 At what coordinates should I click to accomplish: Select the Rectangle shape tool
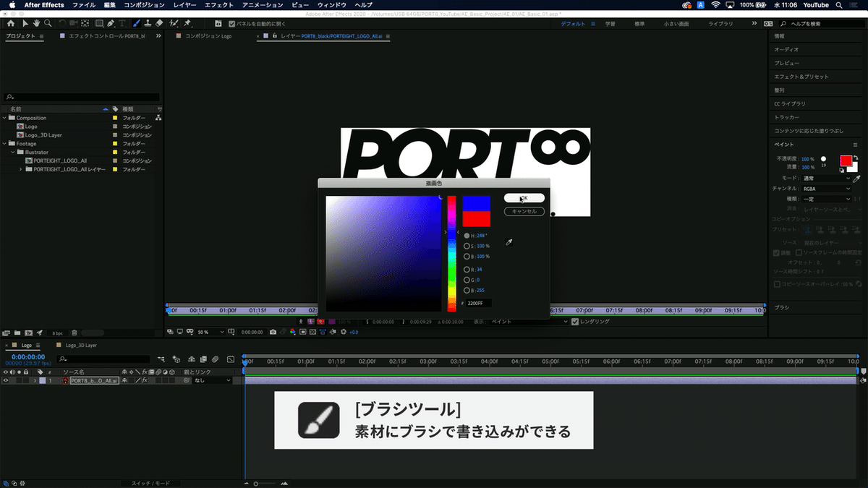click(x=99, y=23)
